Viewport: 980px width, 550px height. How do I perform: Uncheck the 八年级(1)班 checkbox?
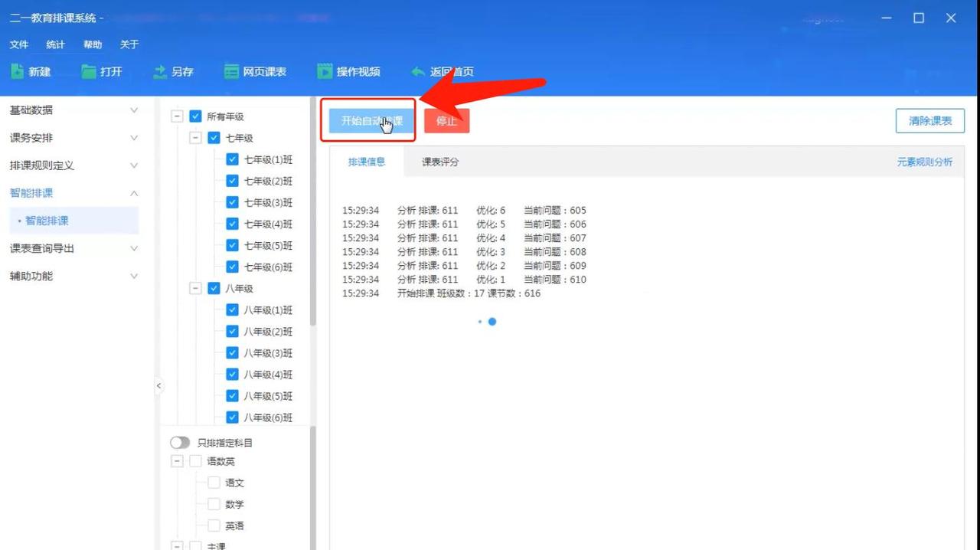click(x=232, y=310)
